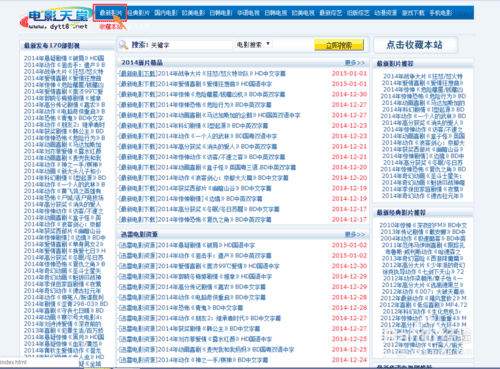The width and height of the screenshot is (500, 369).
Task: Open 动漫资源 in the nav bar
Action: point(386,13)
